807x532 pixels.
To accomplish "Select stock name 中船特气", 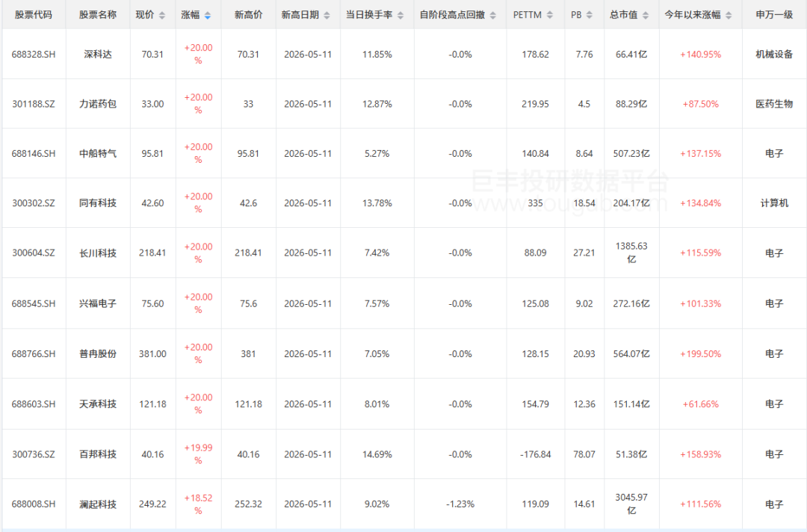I will (98, 153).
